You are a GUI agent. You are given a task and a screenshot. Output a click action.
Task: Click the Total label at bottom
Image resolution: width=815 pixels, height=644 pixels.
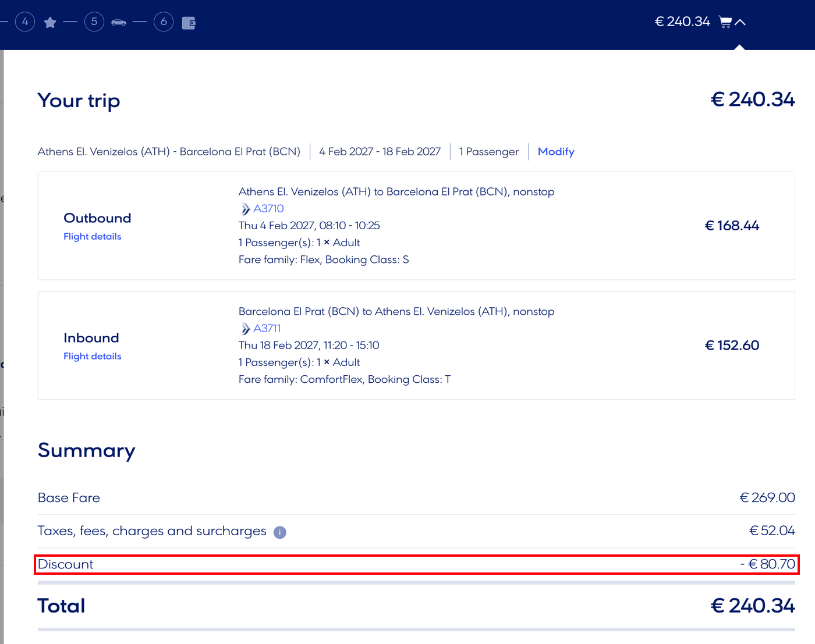pyautogui.click(x=62, y=606)
